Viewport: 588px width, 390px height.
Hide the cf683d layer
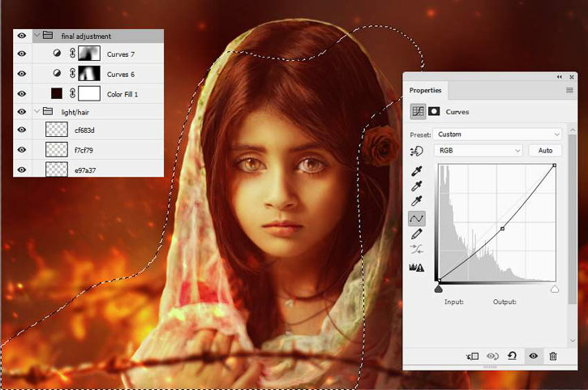22,130
